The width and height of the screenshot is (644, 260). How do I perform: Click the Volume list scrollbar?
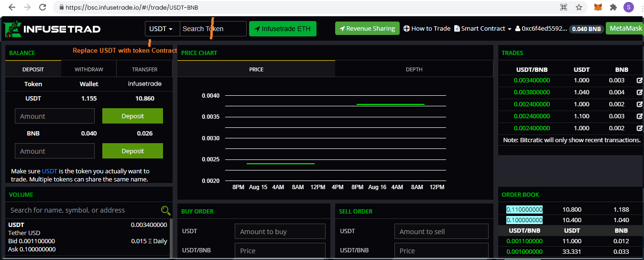click(171, 238)
